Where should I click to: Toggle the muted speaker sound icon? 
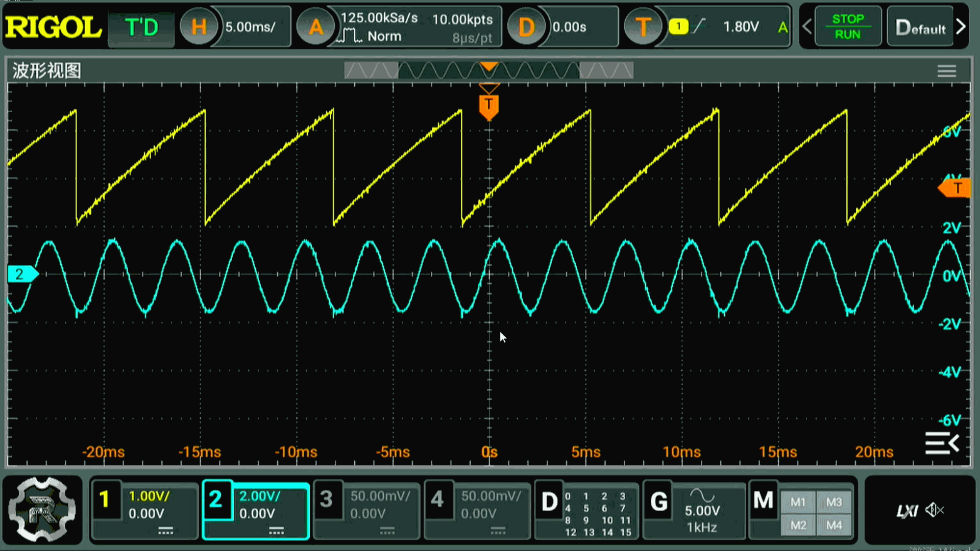point(935,510)
